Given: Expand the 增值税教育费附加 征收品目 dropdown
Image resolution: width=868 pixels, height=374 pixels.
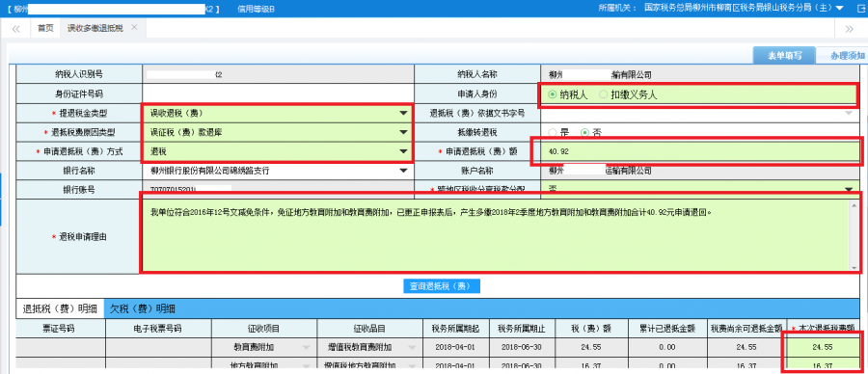Looking at the screenshot, I should coord(413,347).
